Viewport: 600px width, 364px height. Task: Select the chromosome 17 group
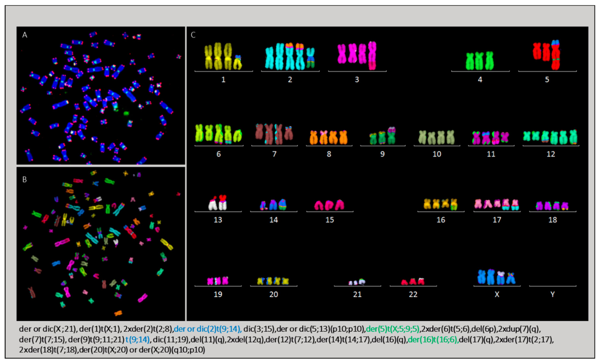tap(497, 204)
